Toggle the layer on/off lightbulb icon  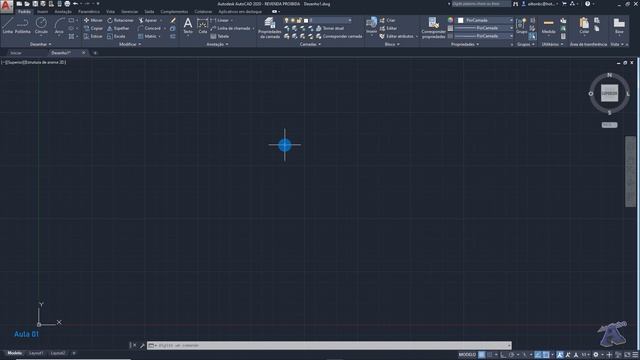[287, 20]
